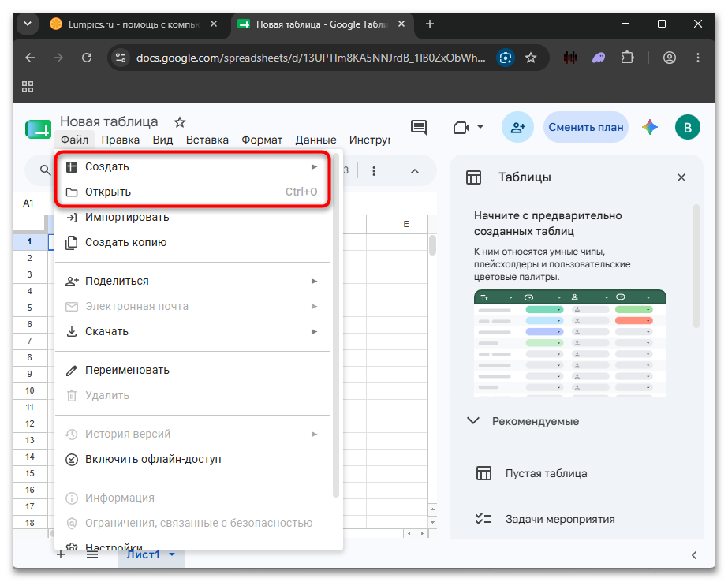Image resolution: width=728 pixels, height=582 pixels.
Task: Open the Chrome profile icon
Action: [x=669, y=58]
